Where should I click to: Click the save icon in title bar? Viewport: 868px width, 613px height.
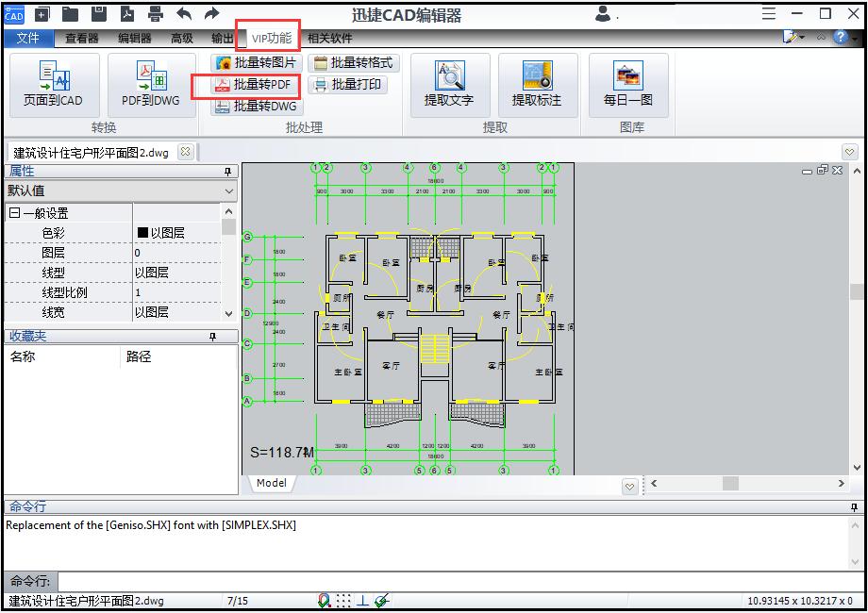[x=99, y=14]
